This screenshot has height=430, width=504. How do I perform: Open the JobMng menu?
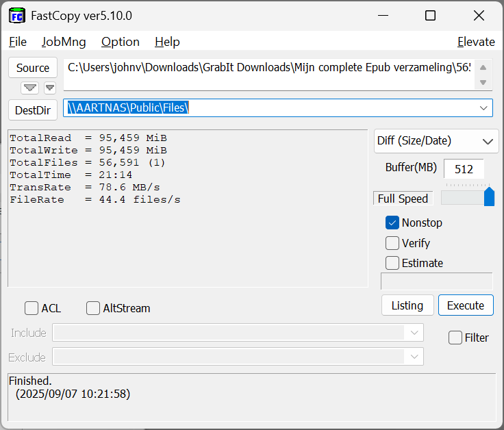click(x=64, y=42)
